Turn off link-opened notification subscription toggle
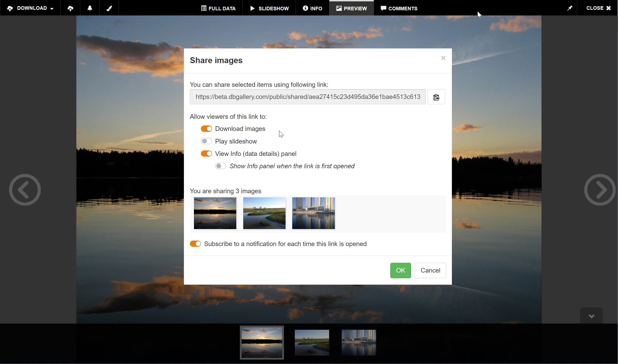This screenshot has width=618, height=364. tap(195, 244)
